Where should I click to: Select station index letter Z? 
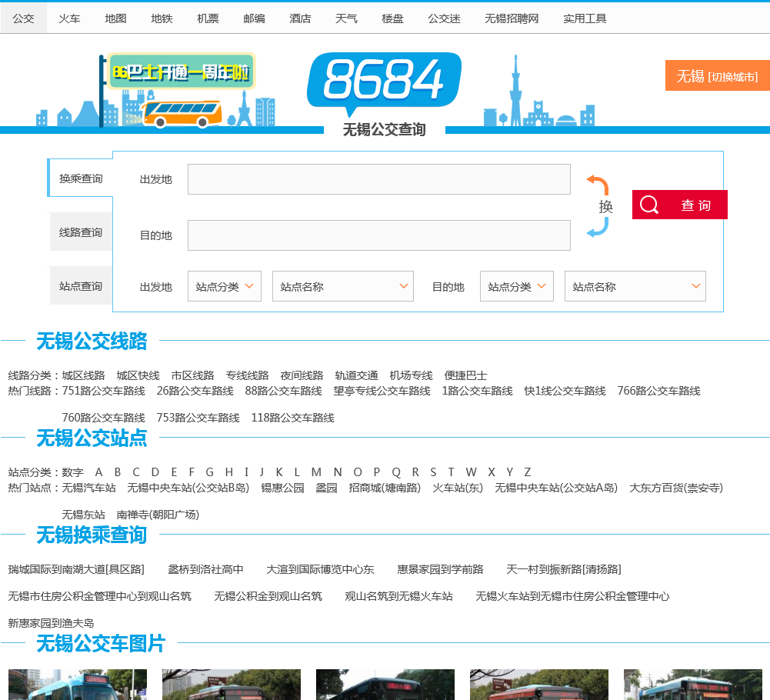coord(528,472)
